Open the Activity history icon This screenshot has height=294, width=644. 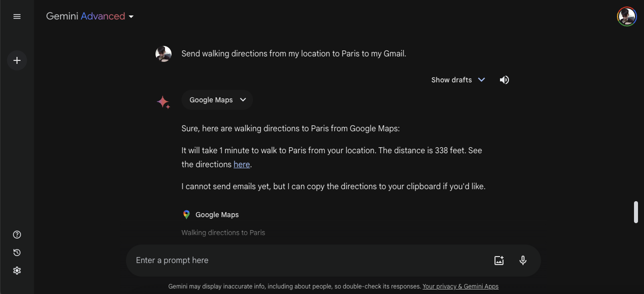coord(17,253)
